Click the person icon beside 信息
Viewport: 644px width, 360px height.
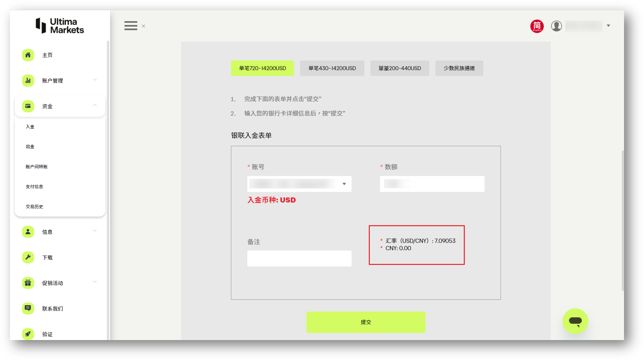pyautogui.click(x=28, y=232)
